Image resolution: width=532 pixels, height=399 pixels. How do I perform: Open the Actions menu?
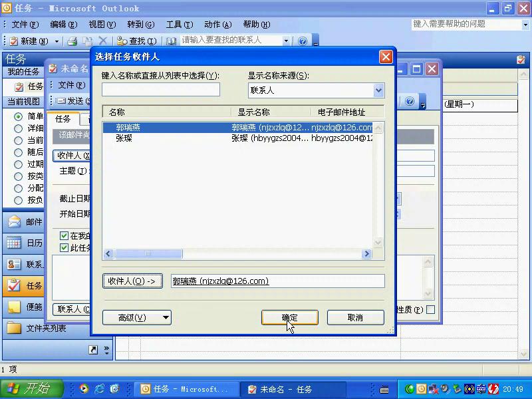[x=218, y=25]
